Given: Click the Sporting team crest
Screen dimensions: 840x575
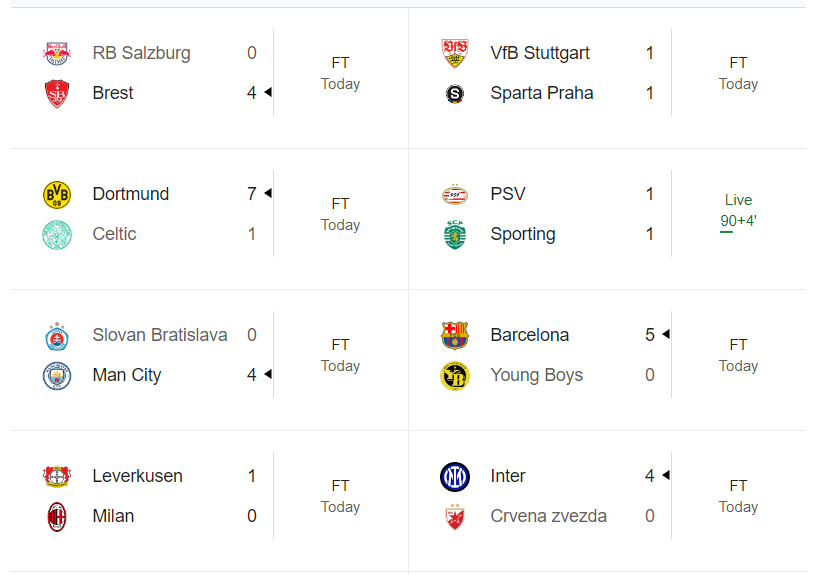Looking at the screenshot, I should pos(455,234).
